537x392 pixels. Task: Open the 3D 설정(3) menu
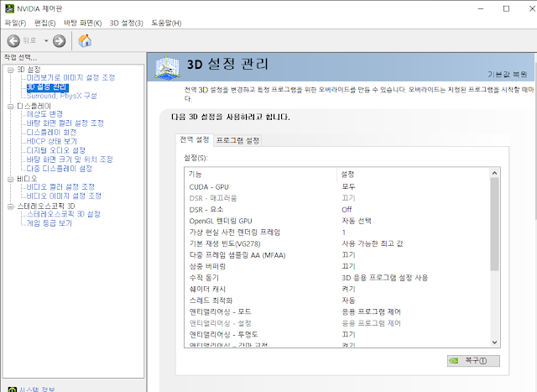point(126,23)
